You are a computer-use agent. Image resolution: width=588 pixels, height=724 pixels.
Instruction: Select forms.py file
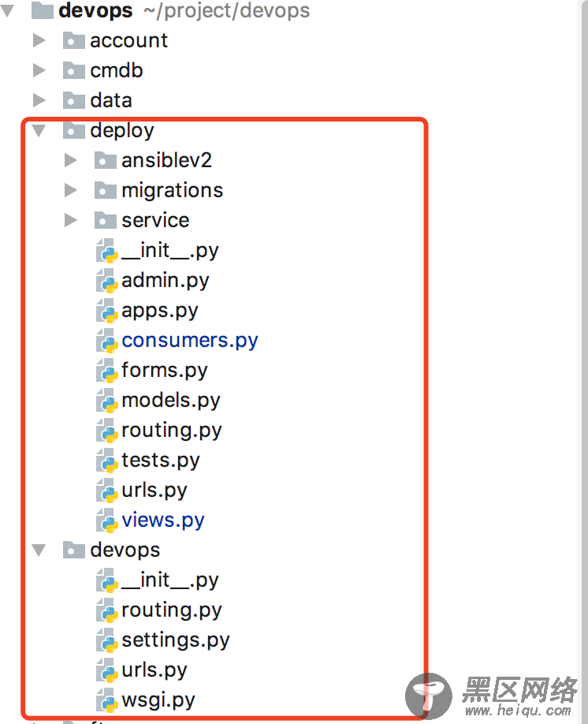164,371
